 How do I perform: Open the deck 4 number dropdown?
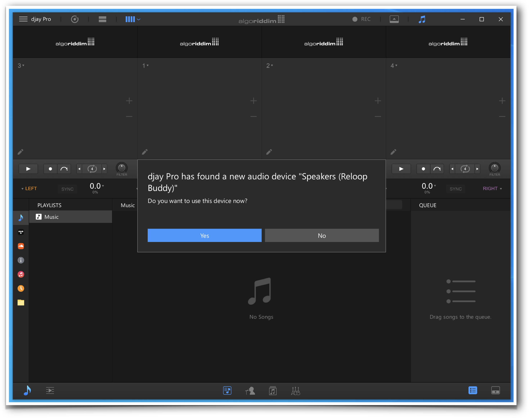pos(394,66)
